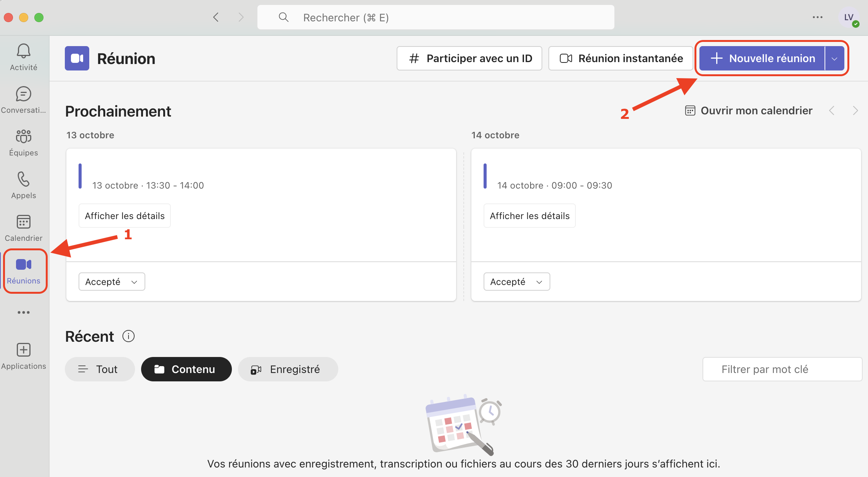Switch to the Enregistré filter tab
This screenshot has height=477, width=868.
pyautogui.click(x=288, y=369)
